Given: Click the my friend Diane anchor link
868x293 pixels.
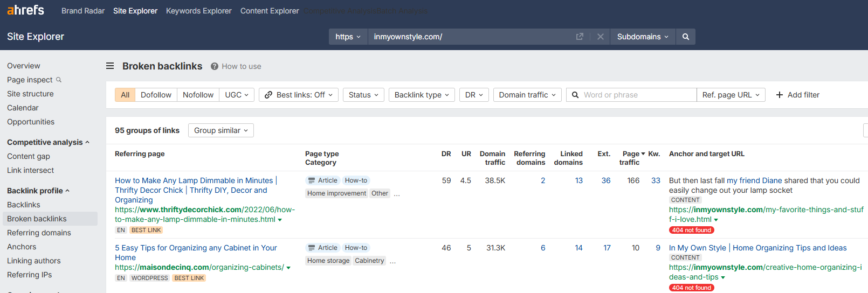Looking at the screenshot, I should (x=754, y=180).
